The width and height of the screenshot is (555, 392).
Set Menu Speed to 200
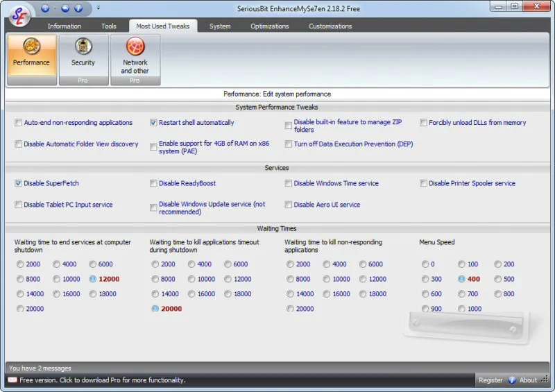pyautogui.click(x=497, y=264)
